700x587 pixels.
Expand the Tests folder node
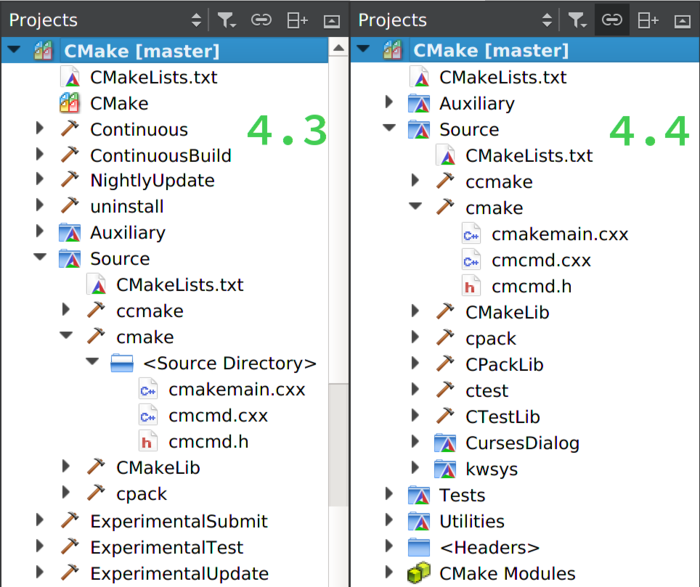[389, 495]
